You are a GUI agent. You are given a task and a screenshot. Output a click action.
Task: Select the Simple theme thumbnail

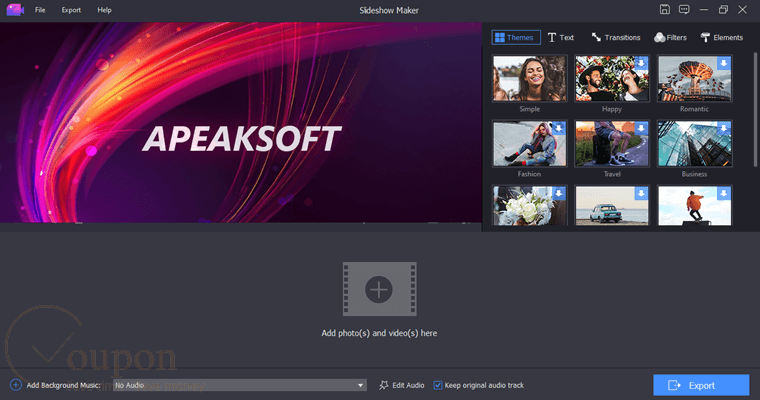pyautogui.click(x=529, y=79)
